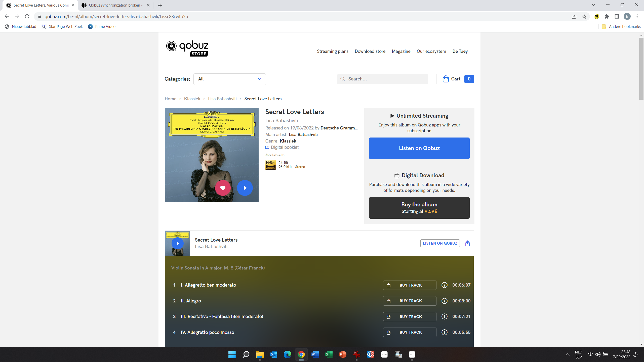The image size is (644, 362).
Task: Open Chrome three-dot menu
Action: point(637,17)
